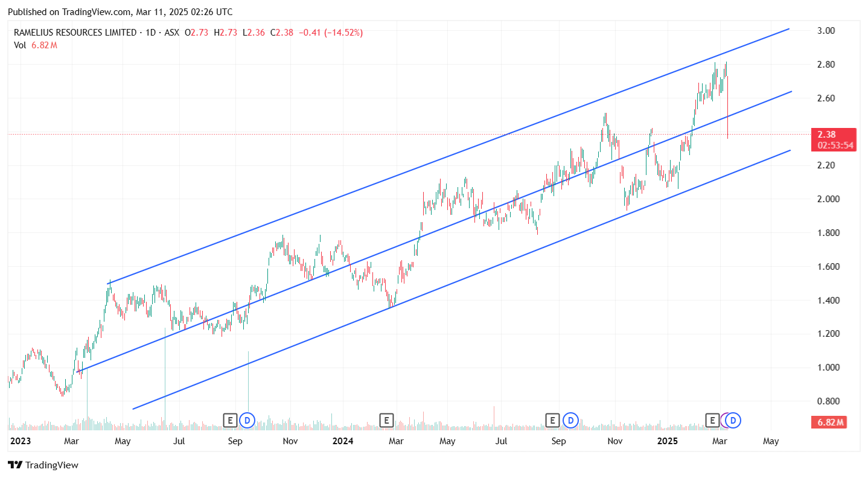Click the 1.800 price axis label
The width and height of the screenshot is (868, 478).
pyautogui.click(x=828, y=233)
